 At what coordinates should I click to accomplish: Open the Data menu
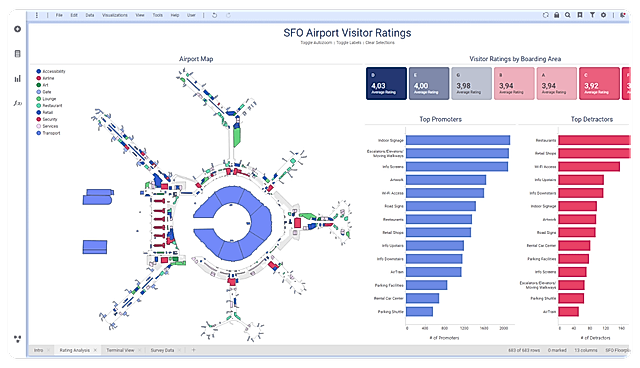90,15
